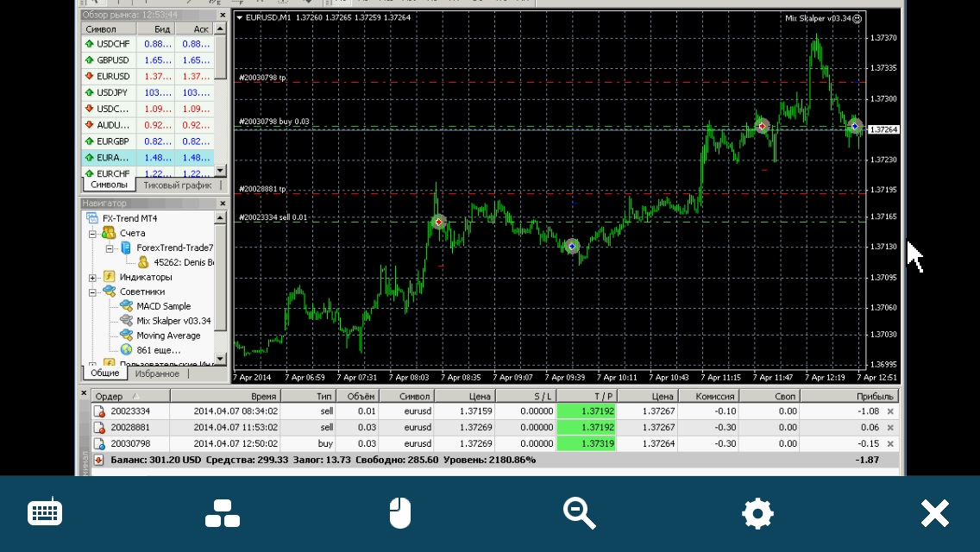The image size is (980, 552).
Task: Click the Mix Skalper v03.34 expert advisor
Action: coord(173,321)
